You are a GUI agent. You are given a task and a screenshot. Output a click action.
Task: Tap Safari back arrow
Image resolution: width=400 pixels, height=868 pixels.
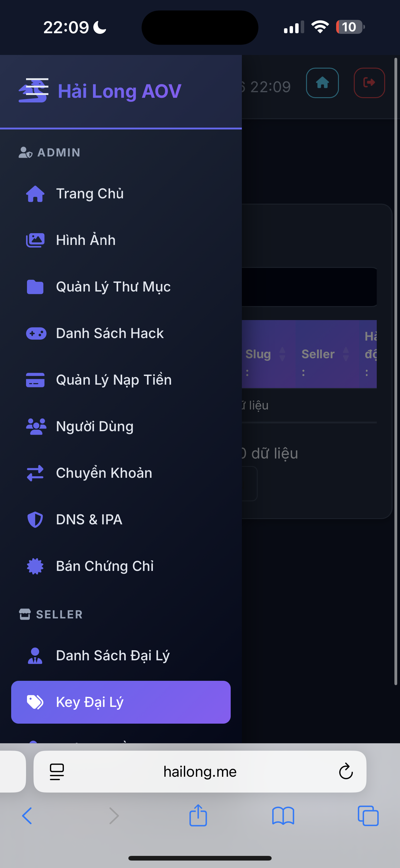[x=27, y=816]
